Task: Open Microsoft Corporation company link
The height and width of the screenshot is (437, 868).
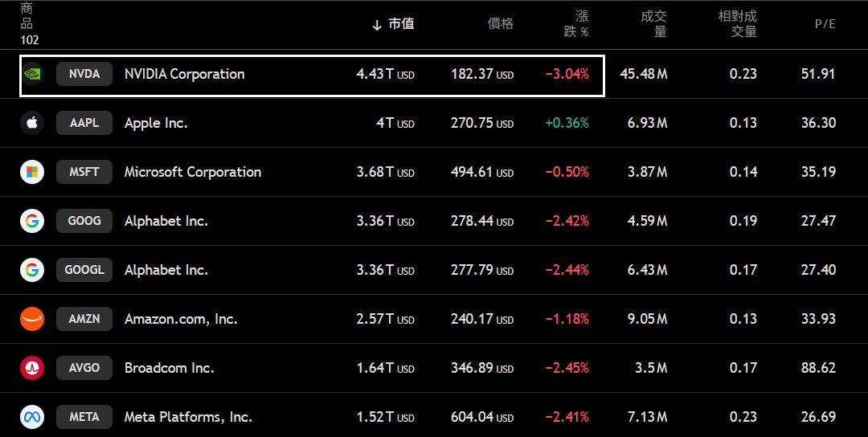Action: point(193,172)
